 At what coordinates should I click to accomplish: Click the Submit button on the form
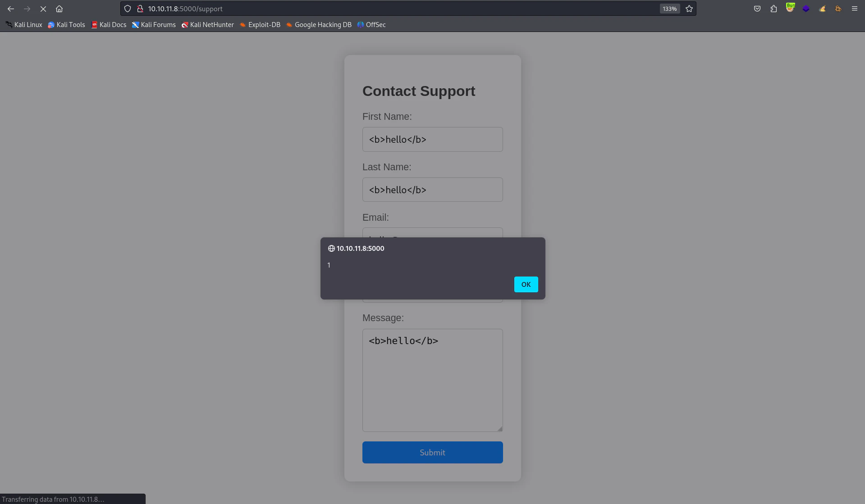pyautogui.click(x=432, y=452)
